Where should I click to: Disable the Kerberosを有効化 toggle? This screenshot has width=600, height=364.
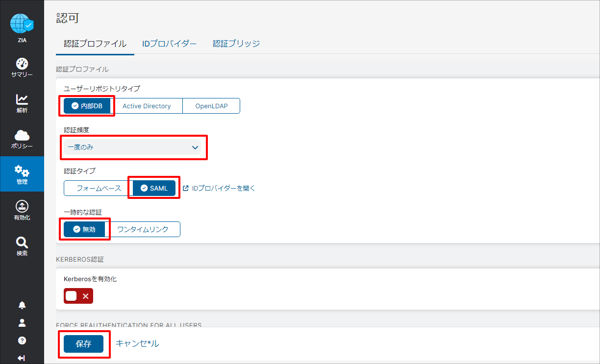(x=78, y=296)
